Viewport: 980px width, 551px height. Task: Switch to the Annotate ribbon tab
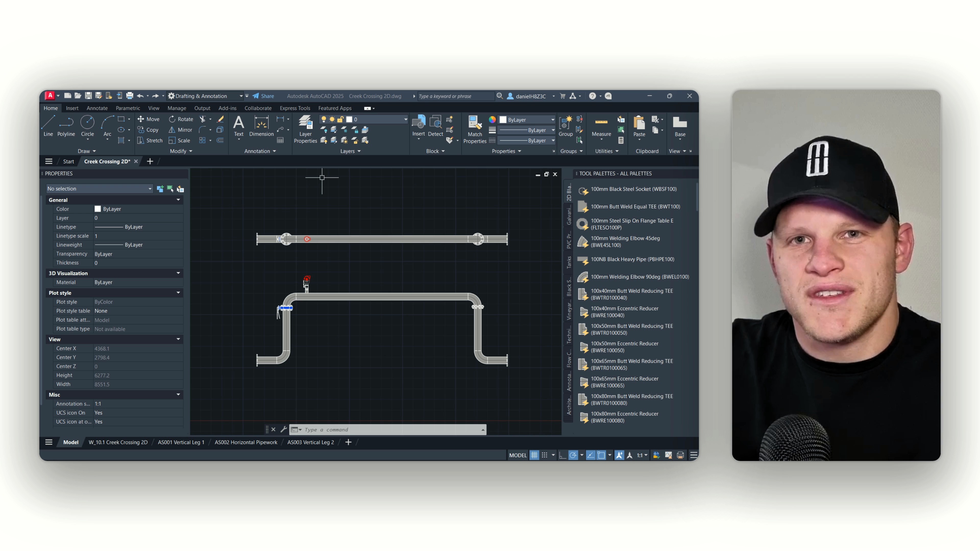[97, 108]
